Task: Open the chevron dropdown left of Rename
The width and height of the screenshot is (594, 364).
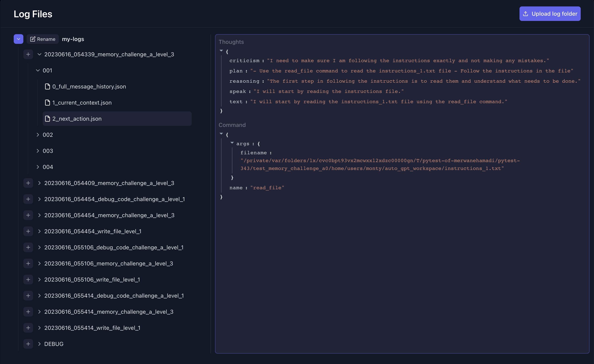Action: 18,39
